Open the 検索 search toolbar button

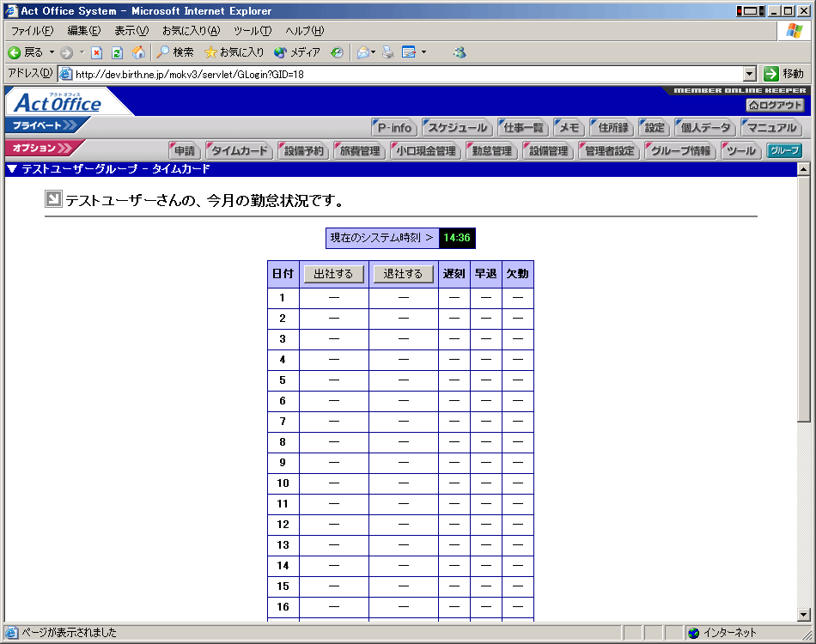tap(175, 52)
